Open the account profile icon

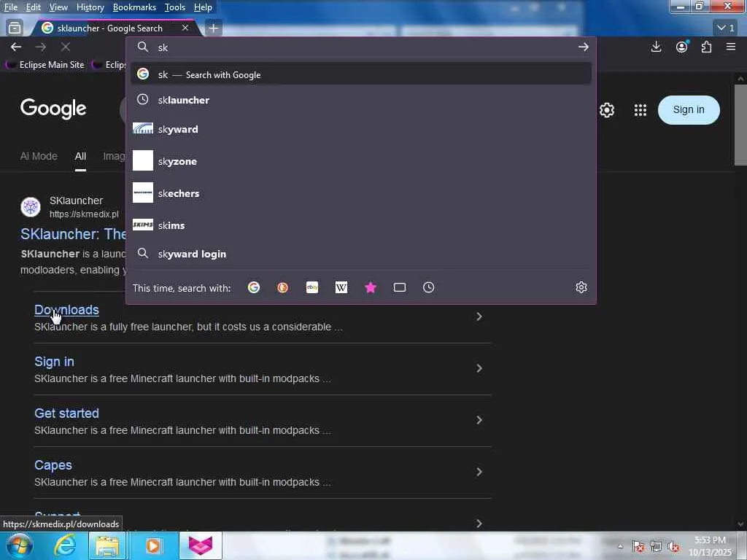[x=682, y=47]
